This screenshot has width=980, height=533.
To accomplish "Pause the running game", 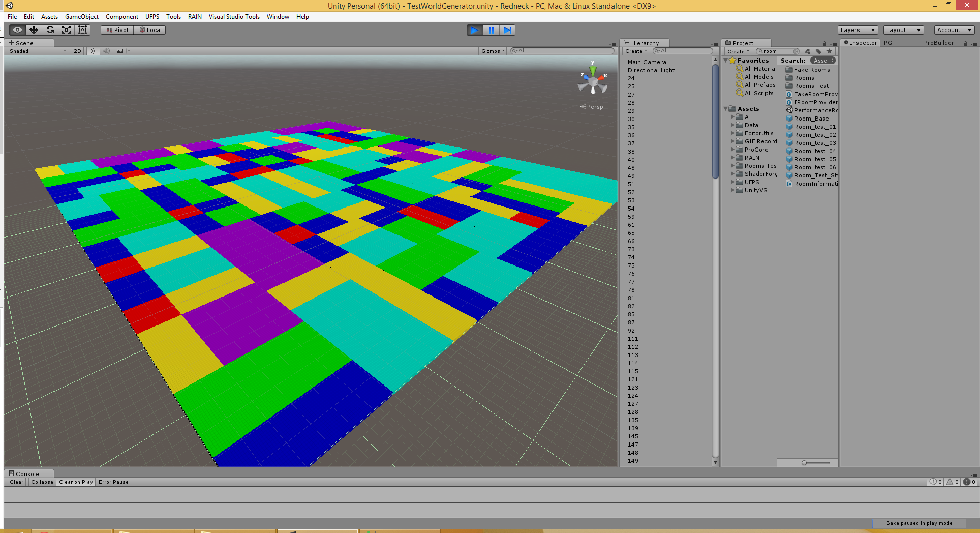I will point(491,30).
